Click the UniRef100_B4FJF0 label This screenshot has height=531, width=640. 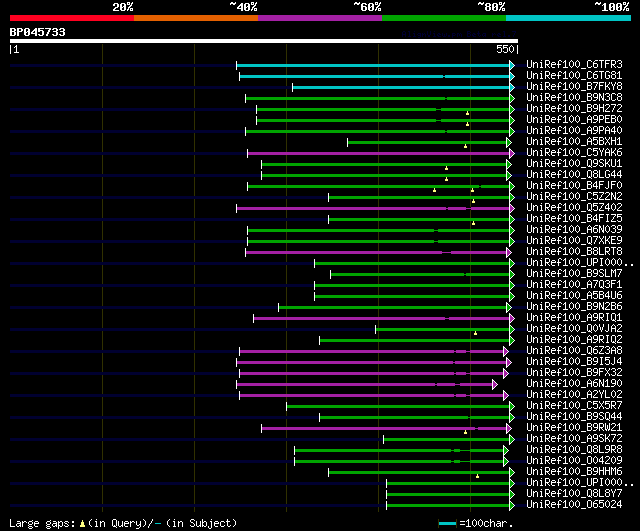click(x=574, y=186)
